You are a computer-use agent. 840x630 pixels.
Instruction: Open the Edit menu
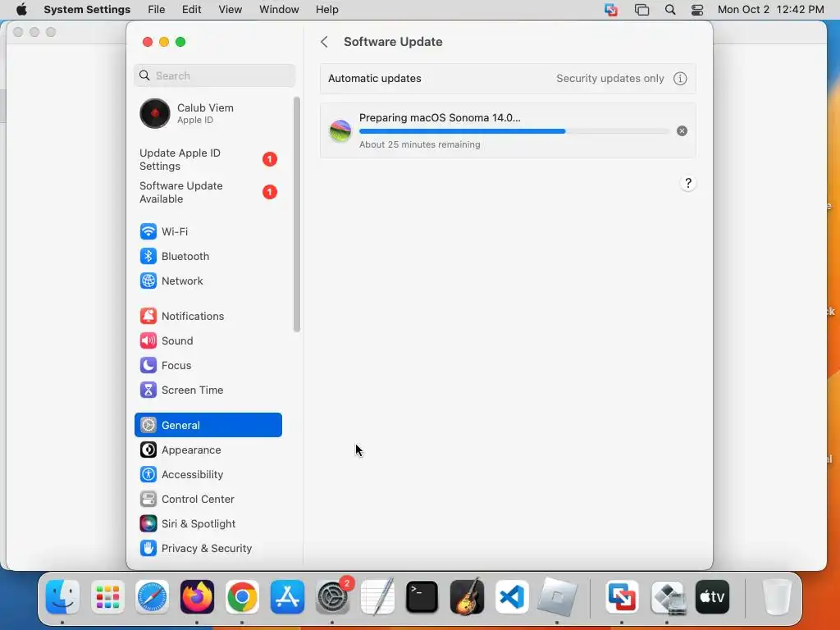[x=191, y=10]
